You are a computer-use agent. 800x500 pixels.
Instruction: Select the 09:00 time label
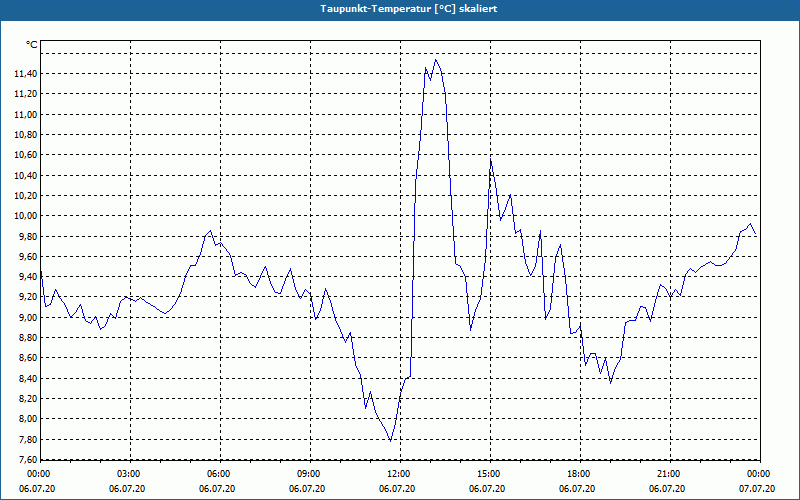[x=309, y=474]
